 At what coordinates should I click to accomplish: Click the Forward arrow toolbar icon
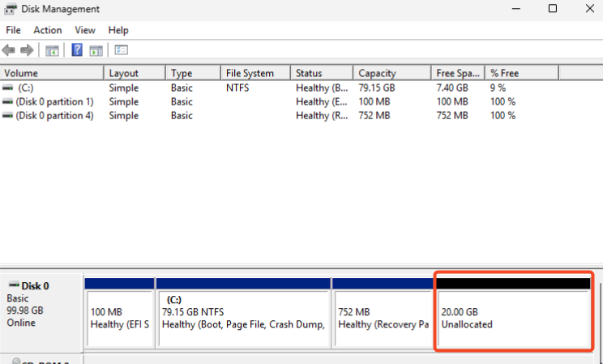[x=27, y=50]
